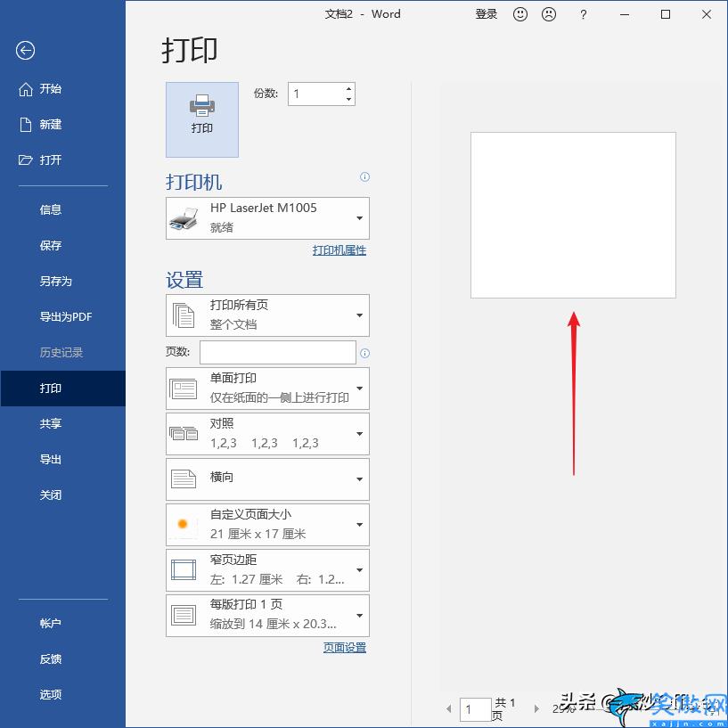
Task: Click the large printer 打印 button
Action: (202, 119)
